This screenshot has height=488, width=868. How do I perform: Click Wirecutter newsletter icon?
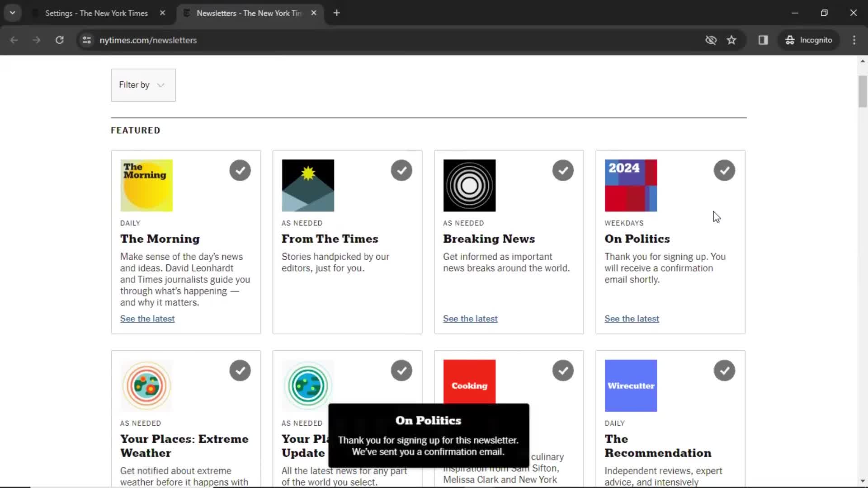click(x=631, y=385)
